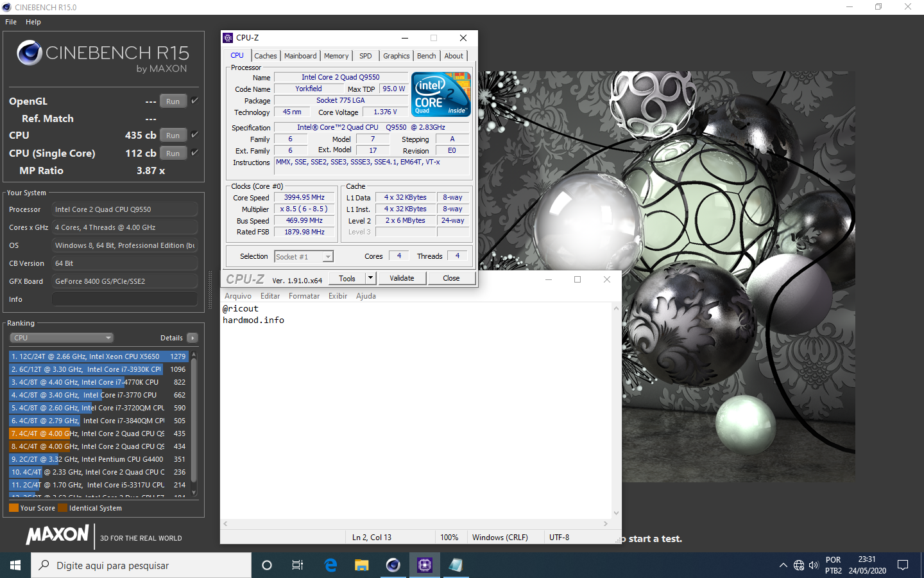Image resolution: width=924 pixels, height=578 pixels.
Task: Click the Processor field in Your System
Action: click(125, 209)
